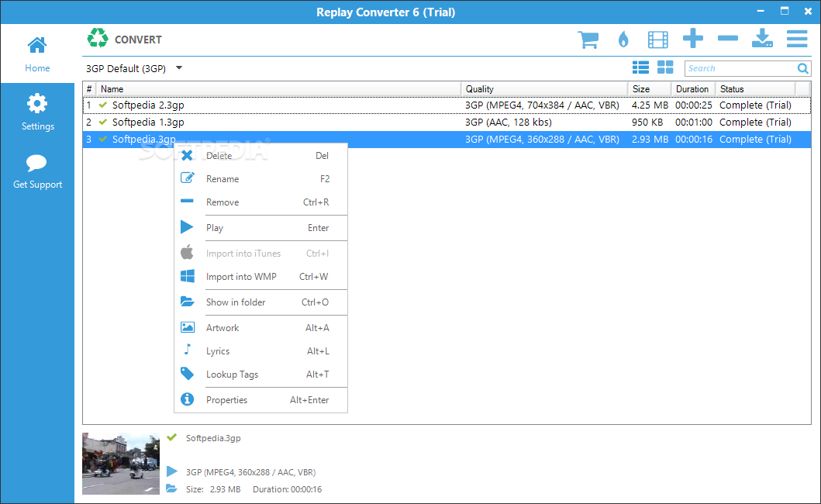Sort list by Quality column header
This screenshot has width=821, height=504.
point(544,89)
